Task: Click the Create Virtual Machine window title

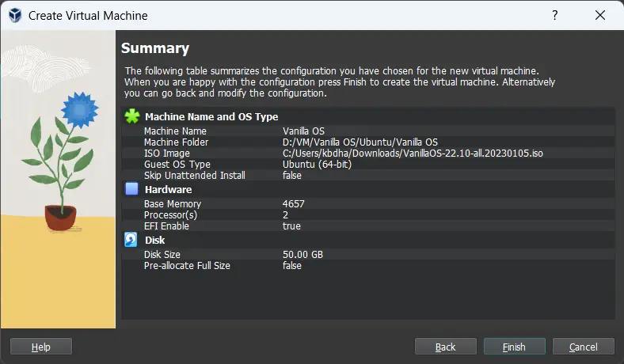Action: [x=88, y=16]
